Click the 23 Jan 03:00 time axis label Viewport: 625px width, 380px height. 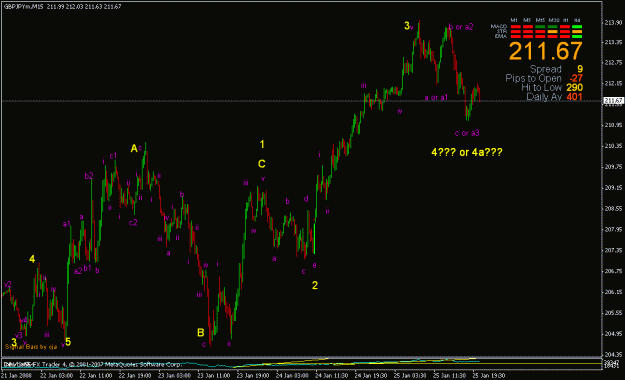(174, 376)
